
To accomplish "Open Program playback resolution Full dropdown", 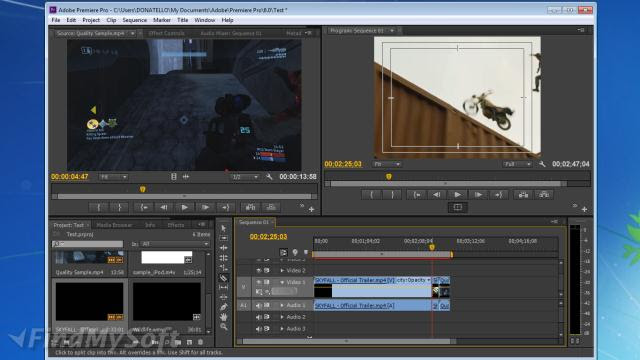I will click(x=517, y=164).
